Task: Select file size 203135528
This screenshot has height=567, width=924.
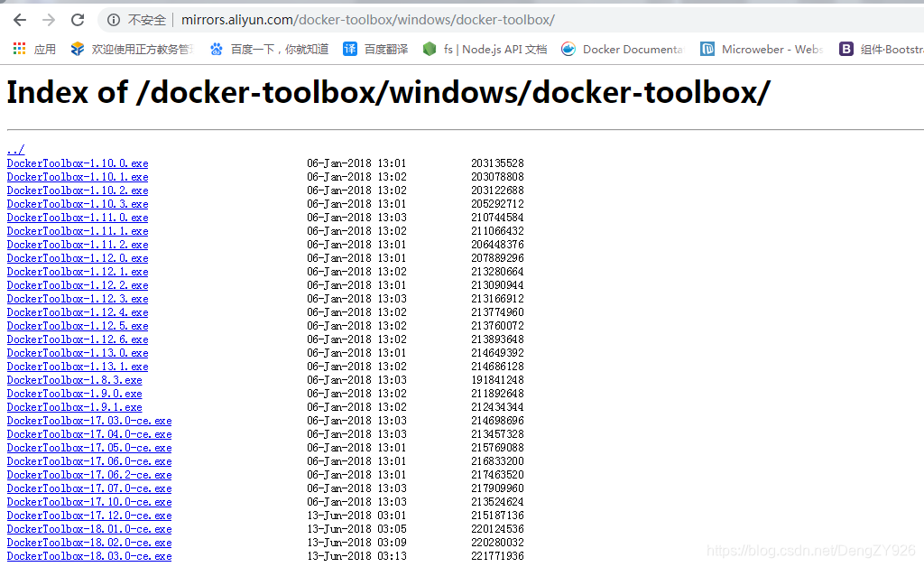Action: click(497, 163)
